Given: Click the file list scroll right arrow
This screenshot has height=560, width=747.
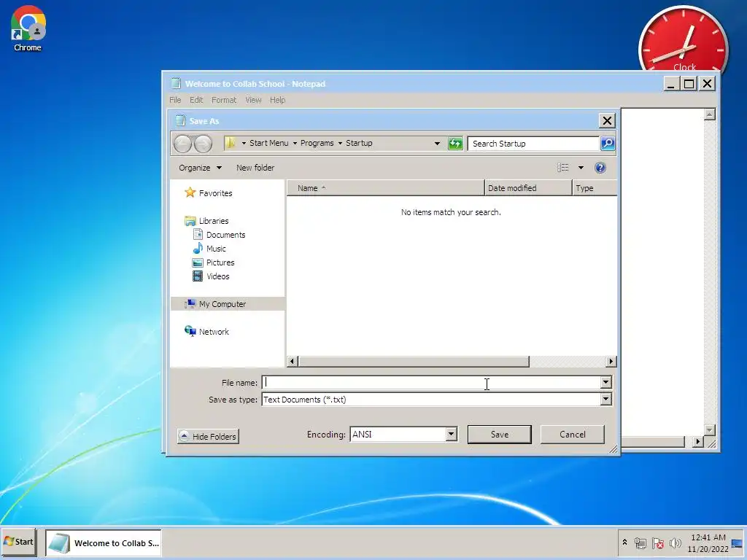Looking at the screenshot, I should [x=611, y=362].
